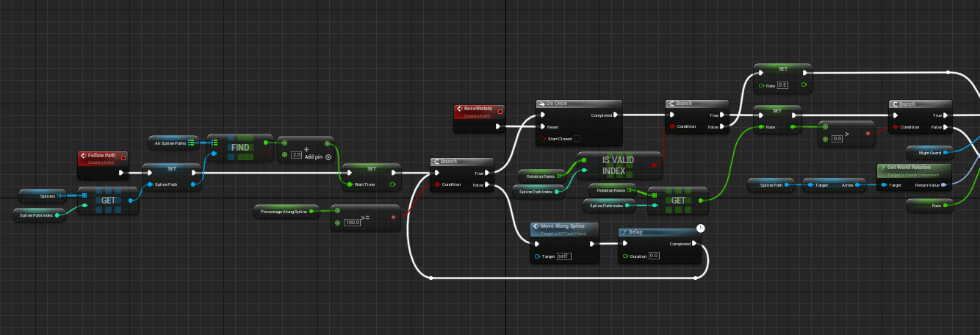Click the red delegate pin on ResetRotate
The image size is (980, 335).
point(500,111)
